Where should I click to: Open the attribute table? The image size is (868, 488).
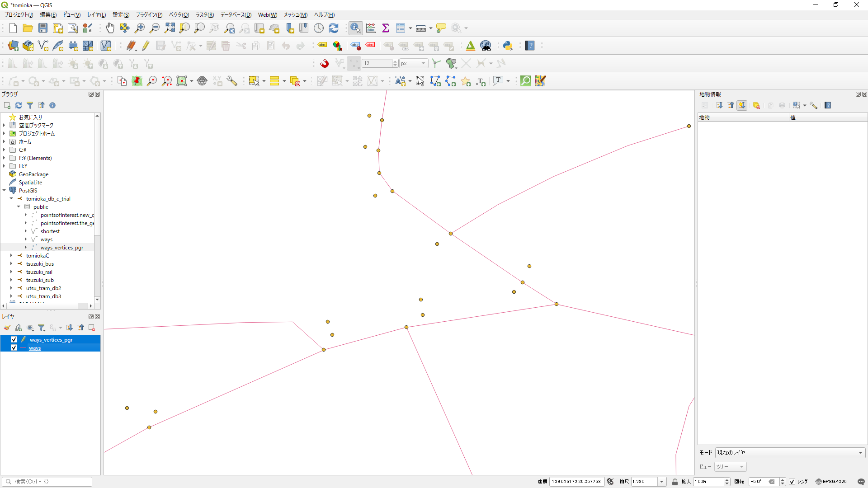(401, 28)
